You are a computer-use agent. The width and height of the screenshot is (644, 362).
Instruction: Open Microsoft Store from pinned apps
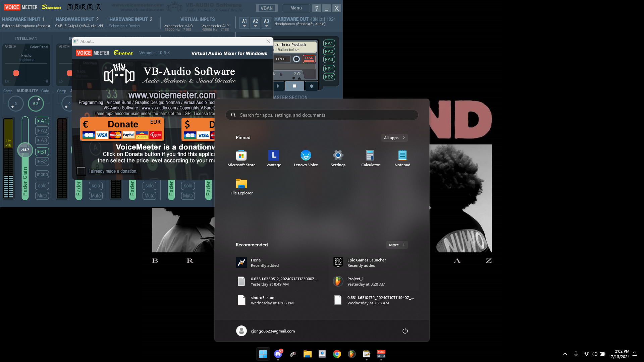pos(241,159)
